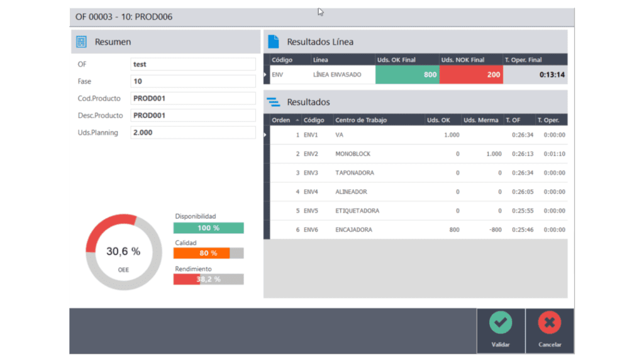Click the Resultados list icon
The width and height of the screenshot is (644, 362).
click(x=273, y=102)
